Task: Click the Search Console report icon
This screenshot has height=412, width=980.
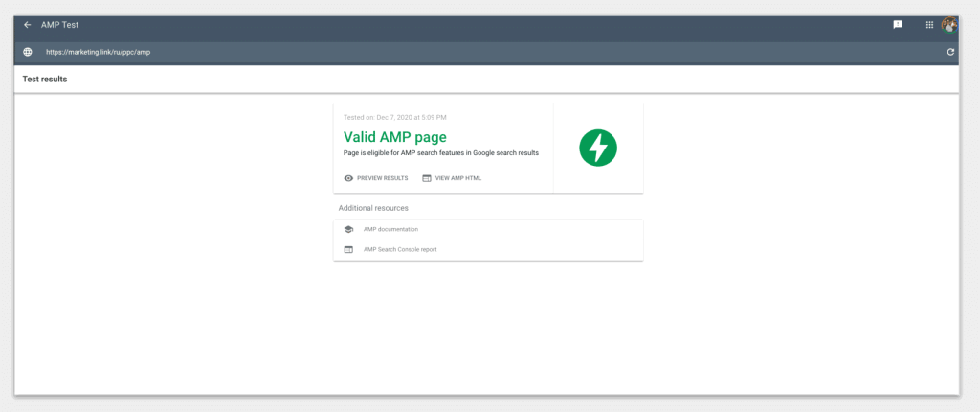Action: point(348,250)
